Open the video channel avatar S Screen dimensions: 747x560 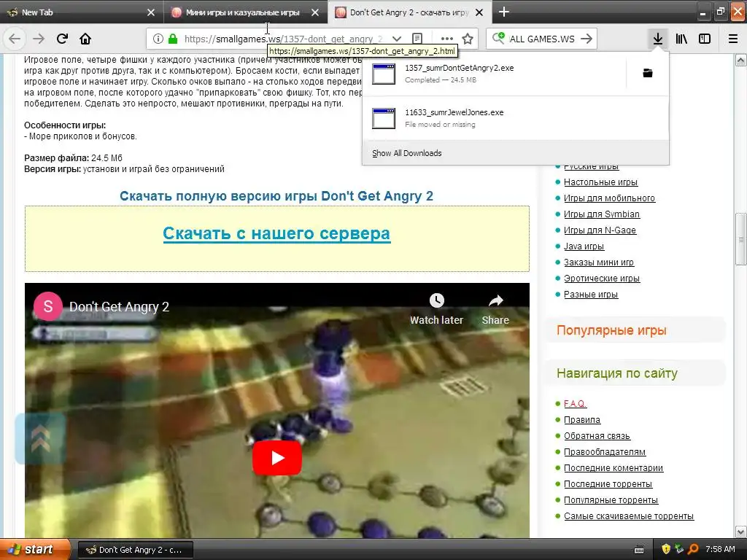[47, 306]
